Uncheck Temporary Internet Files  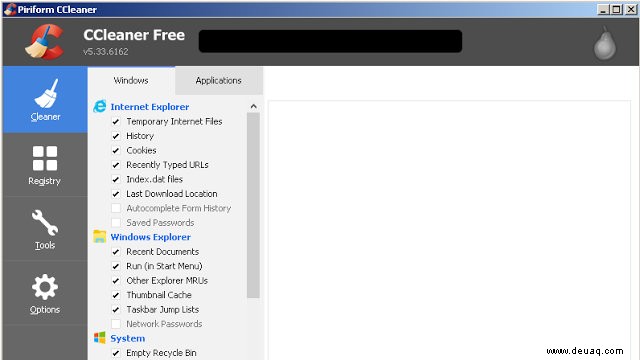(x=116, y=122)
